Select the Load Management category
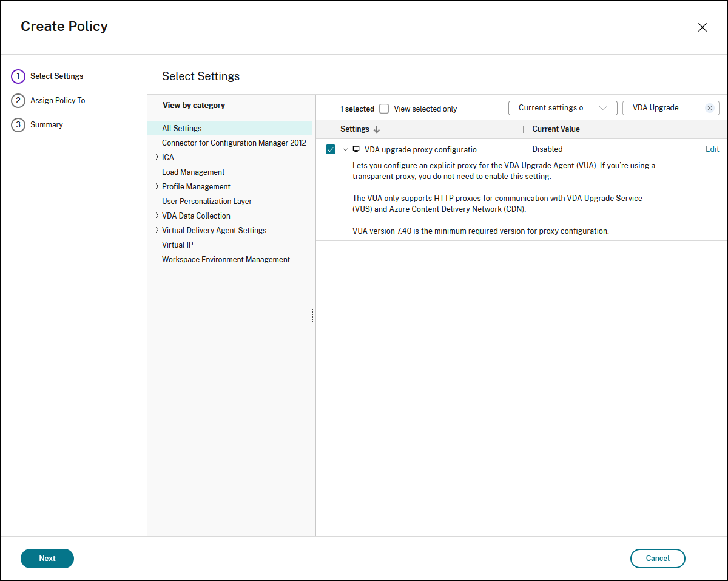The image size is (728, 581). click(x=193, y=172)
